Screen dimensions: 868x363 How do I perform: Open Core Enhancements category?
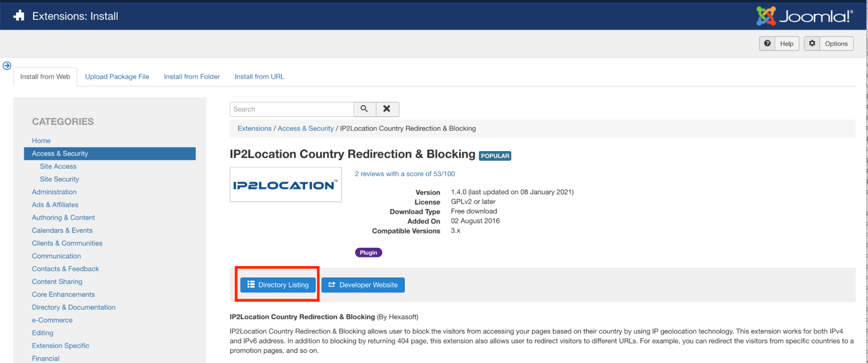63,294
